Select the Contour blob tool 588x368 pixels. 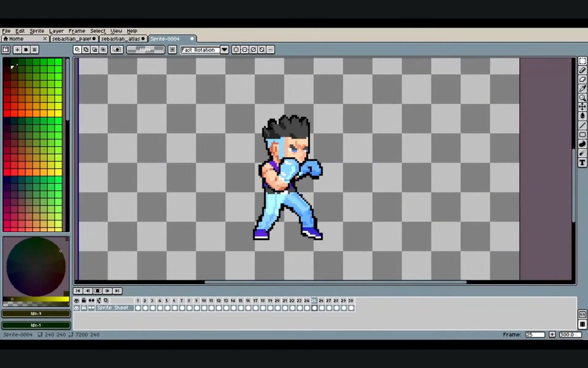point(582,144)
